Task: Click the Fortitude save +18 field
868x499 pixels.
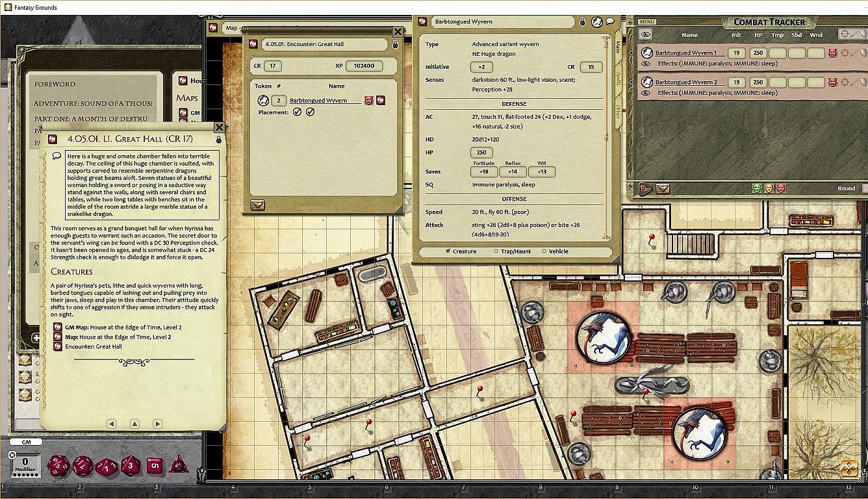Action: coord(484,172)
